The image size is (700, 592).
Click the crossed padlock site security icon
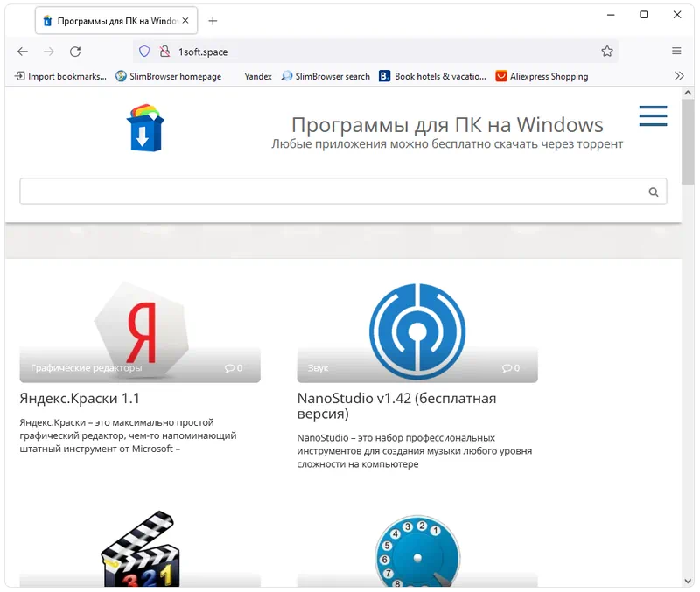[x=164, y=52]
